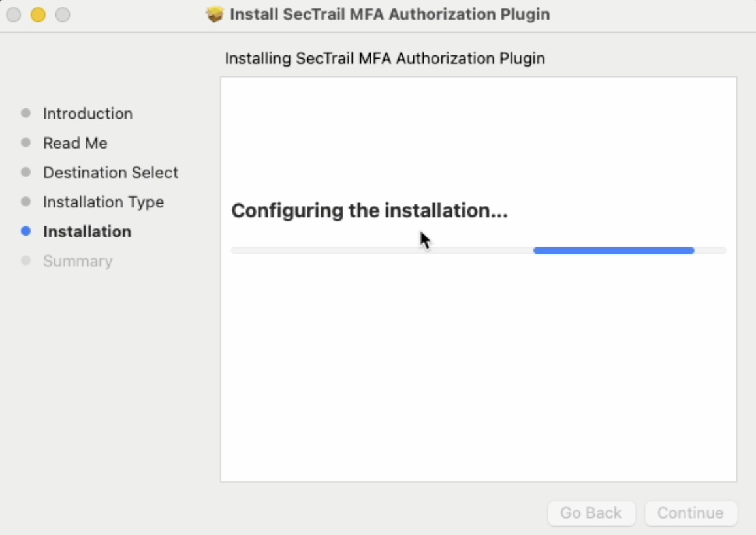Click the Configuring the installation heading
This screenshot has height=535, width=756.
(x=370, y=210)
